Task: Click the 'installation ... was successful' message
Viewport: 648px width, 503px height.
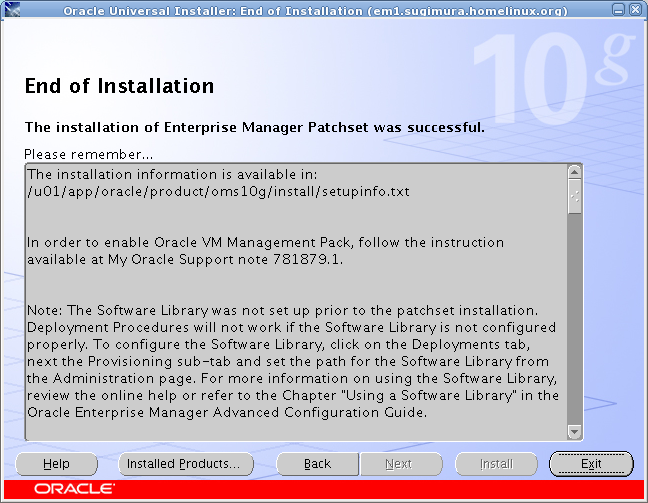Action: point(255,127)
